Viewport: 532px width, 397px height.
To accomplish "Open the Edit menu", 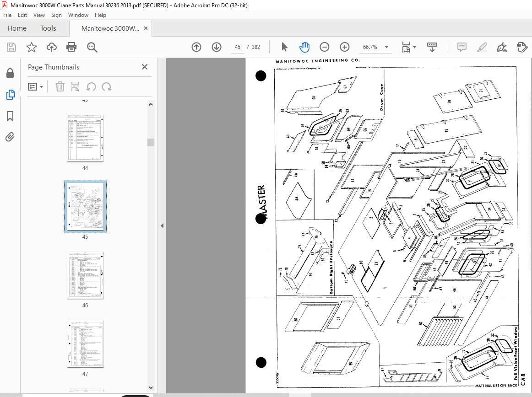I will click(22, 15).
